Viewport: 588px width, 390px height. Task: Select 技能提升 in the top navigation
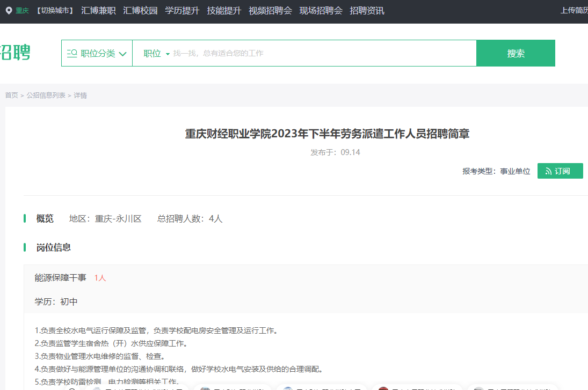224,11
